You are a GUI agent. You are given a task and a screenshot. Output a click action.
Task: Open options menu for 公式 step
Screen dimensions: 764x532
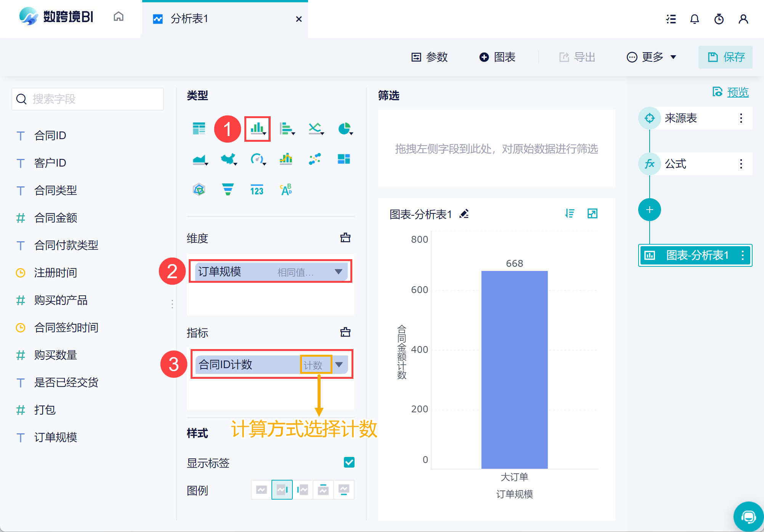741,164
